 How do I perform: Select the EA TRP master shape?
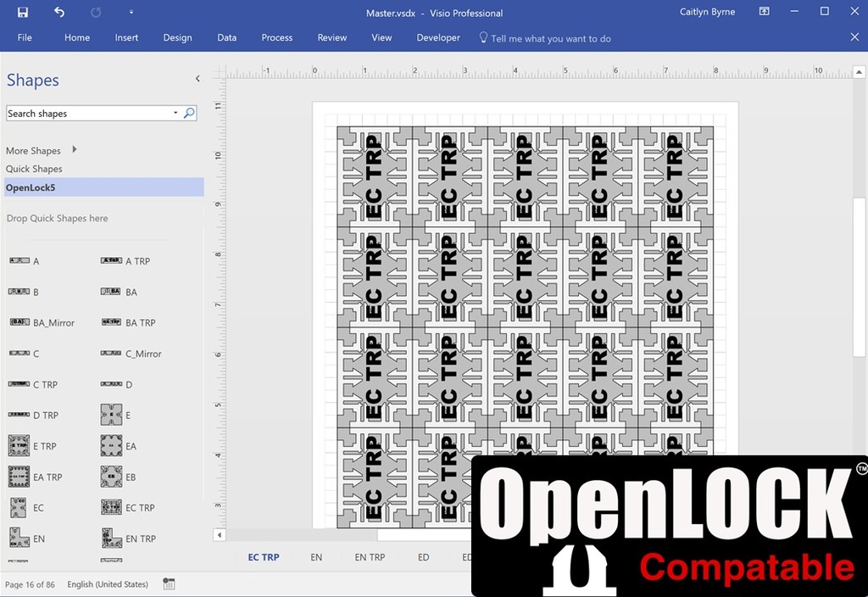click(x=35, y=477)
